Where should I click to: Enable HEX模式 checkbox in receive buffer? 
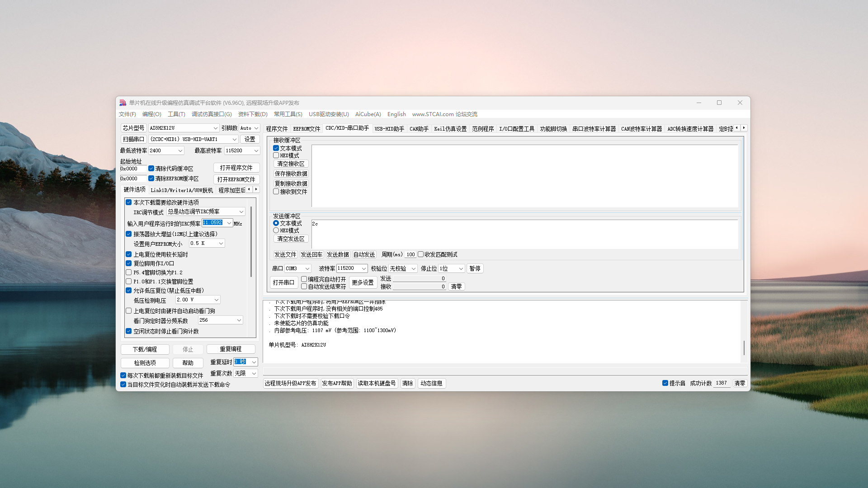click(x=276, y=155)
